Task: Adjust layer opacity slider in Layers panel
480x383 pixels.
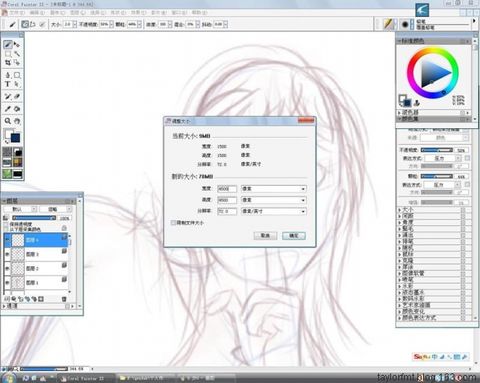Action: [x=34, y=218]
